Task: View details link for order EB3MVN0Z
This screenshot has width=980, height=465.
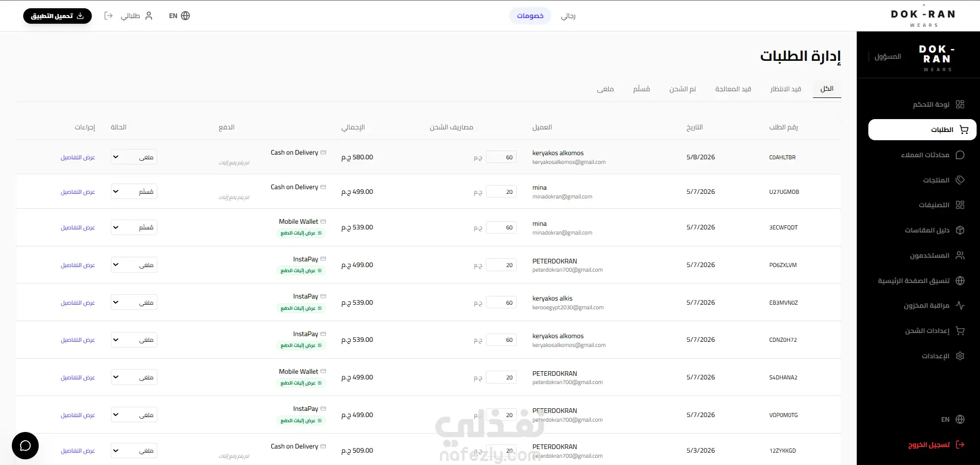Action: [x=78, y=303]
